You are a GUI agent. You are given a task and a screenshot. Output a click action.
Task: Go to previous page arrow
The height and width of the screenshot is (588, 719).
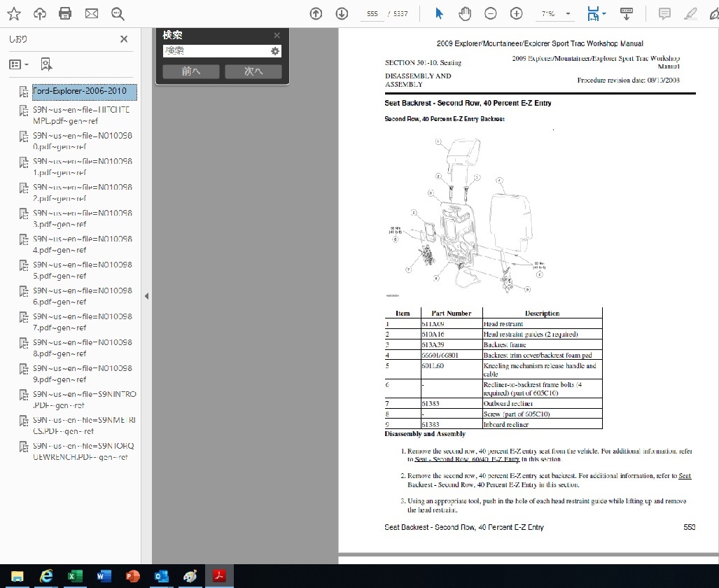tap(316, 14)
